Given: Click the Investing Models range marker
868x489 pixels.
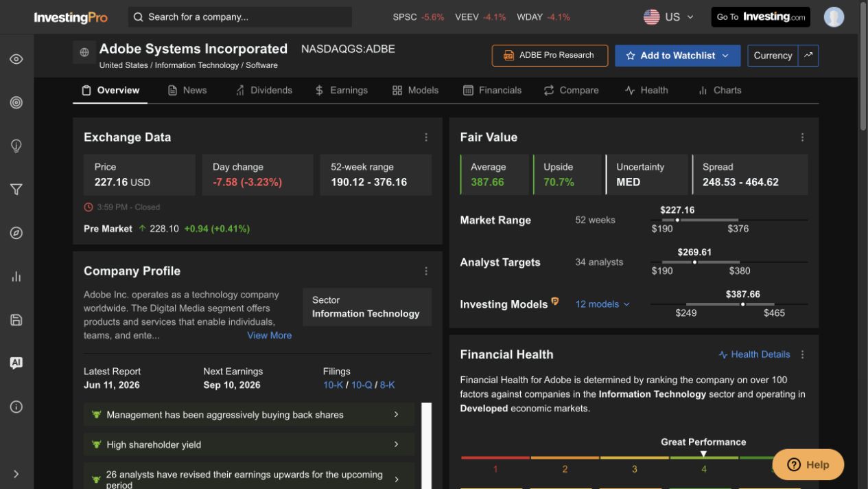Looking at the screenshot, I should 742,304.
